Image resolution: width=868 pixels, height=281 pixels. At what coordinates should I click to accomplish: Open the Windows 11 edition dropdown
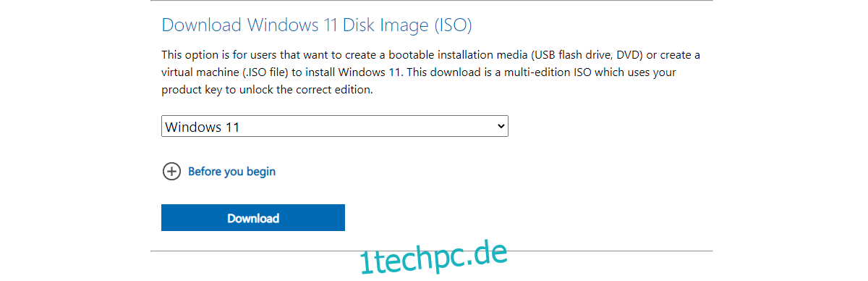(335, 127)
